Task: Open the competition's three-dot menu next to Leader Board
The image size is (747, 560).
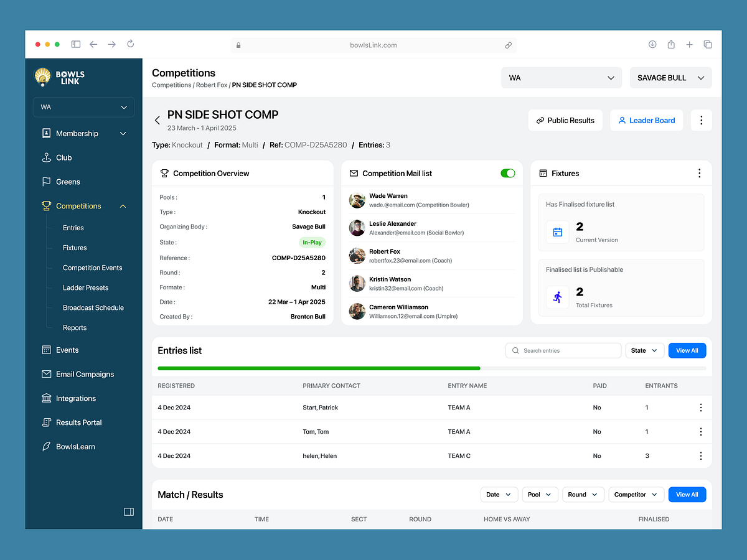Action: (702, 120)
